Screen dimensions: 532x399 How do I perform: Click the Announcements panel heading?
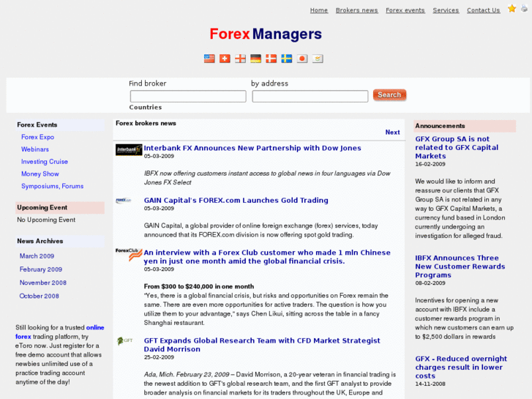[x=440, y=126]
